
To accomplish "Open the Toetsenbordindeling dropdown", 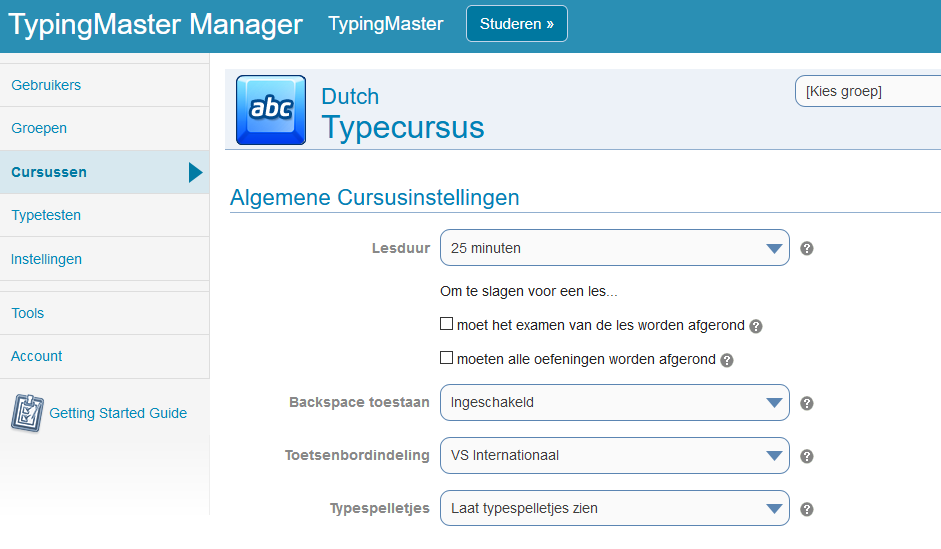I will pyautogui.click(x=615, y=455).
